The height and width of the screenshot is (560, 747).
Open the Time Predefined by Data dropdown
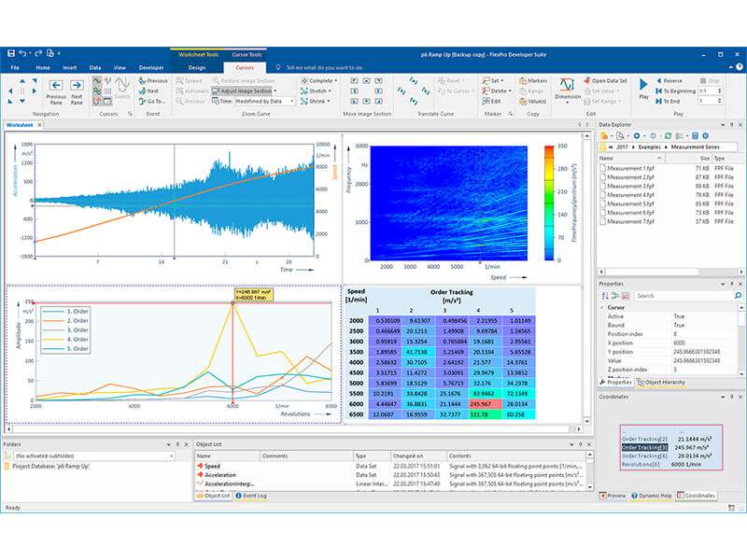pyautogui.click(x=264, y=101)
